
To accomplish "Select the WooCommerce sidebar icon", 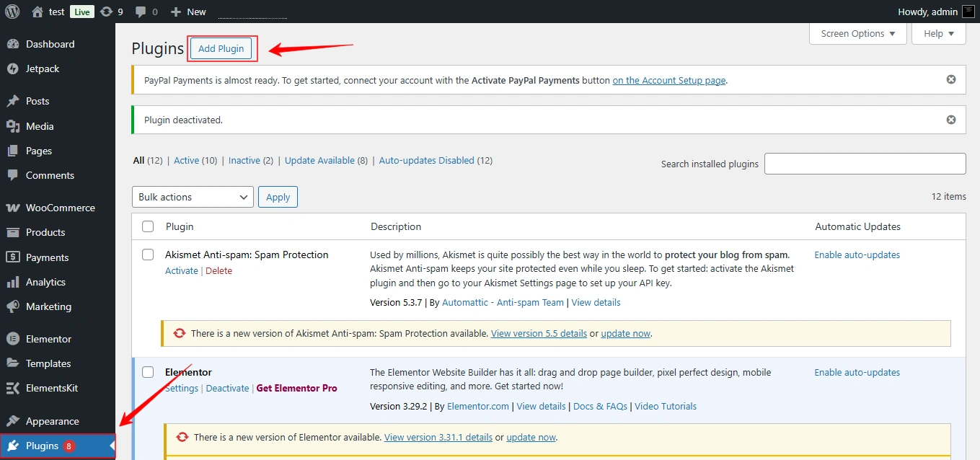I will [14, 208].
